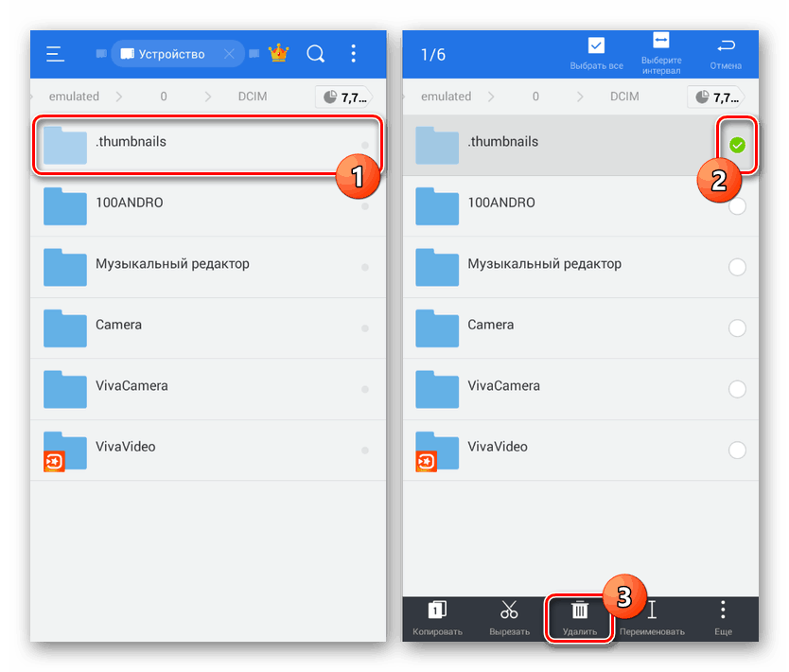This screenshot has width=789, height=672.
Task: Click Camera folder icon in left screen
Action: (x=65, y=328)
